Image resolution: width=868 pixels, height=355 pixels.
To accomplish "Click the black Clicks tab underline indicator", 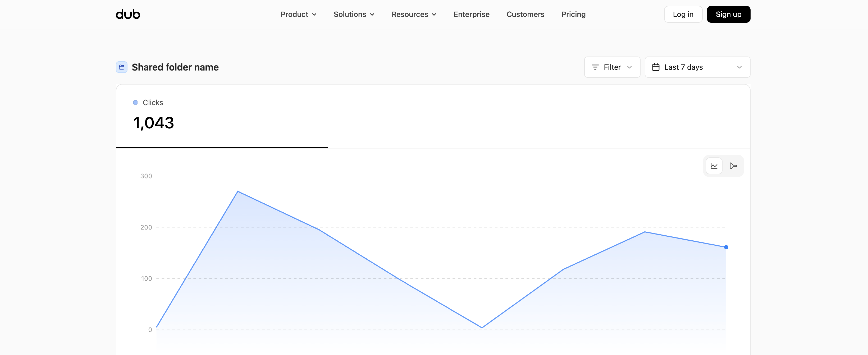I will point(222,147).
